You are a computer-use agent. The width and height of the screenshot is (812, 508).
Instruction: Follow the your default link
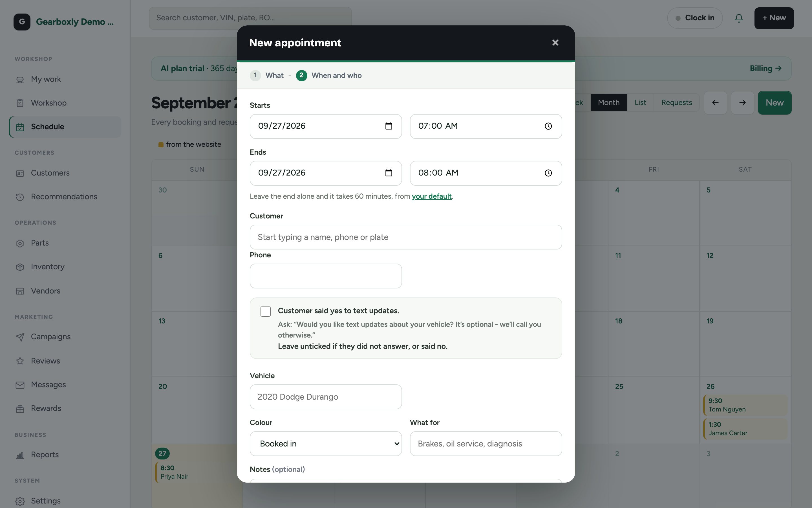click(431, 196)
